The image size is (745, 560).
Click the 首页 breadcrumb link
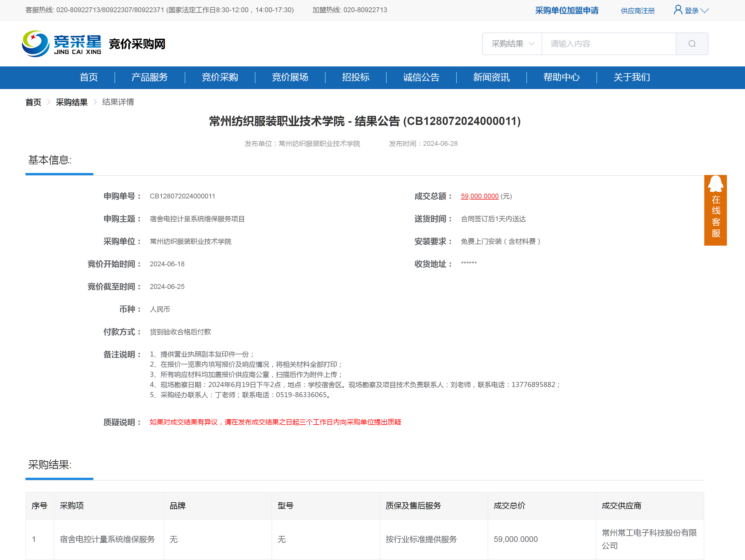[x=33, y=102]
